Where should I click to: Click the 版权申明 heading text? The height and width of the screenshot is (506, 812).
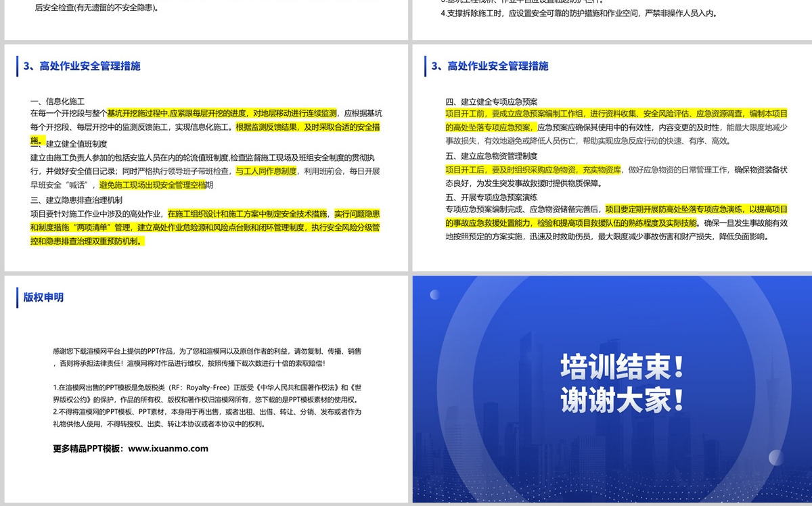point(43,297)
